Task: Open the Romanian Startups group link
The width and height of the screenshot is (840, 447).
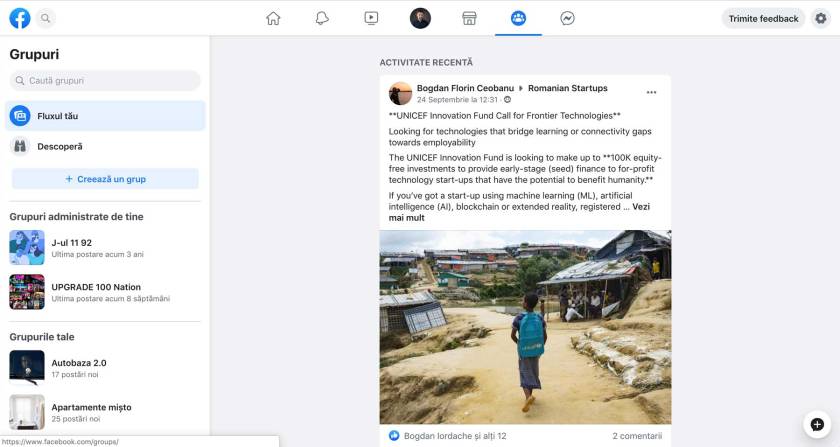Action: (x=567, y=88)
